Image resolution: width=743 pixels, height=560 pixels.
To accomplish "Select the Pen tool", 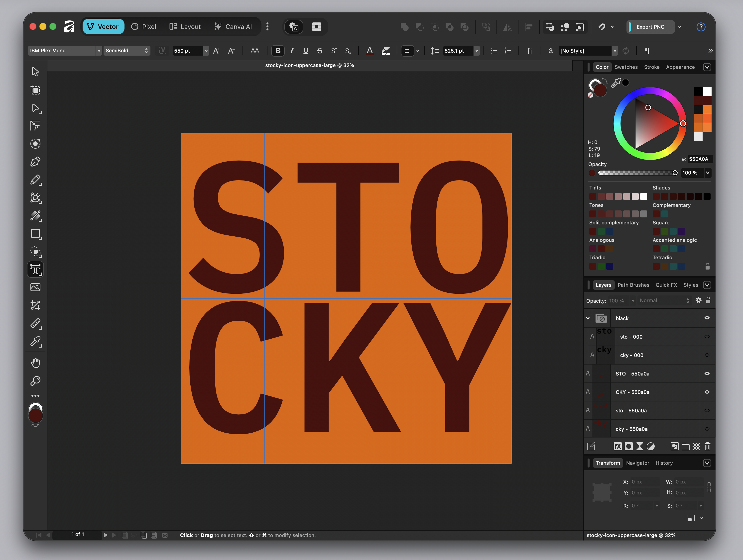I will coord(35,162).
